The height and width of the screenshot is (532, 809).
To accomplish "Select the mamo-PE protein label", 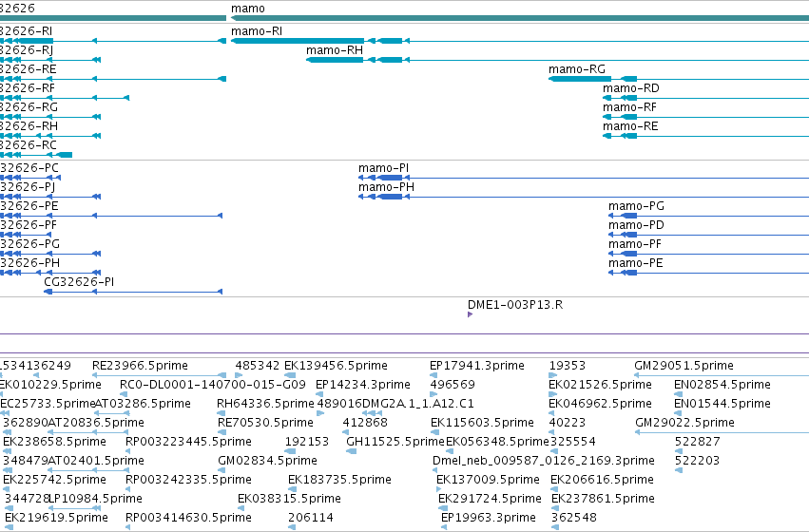I will click(x=636, y=263).
